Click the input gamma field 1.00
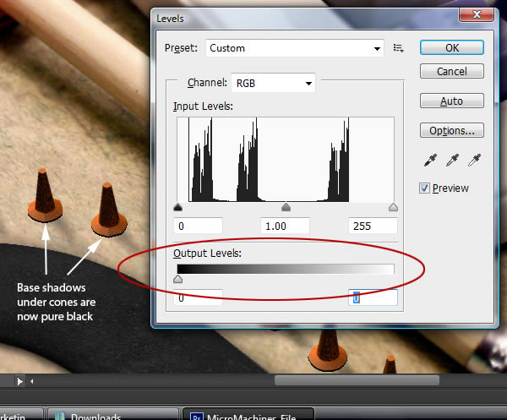This screenshot has width=507, height=420. (x=285, y=226)
